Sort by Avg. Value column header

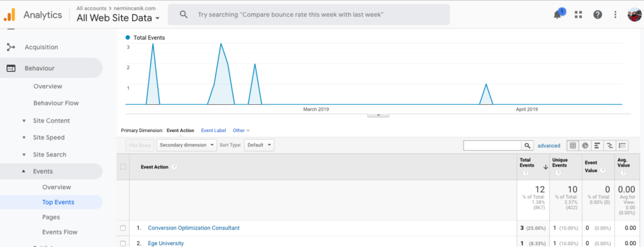click(x=623, y=163)
